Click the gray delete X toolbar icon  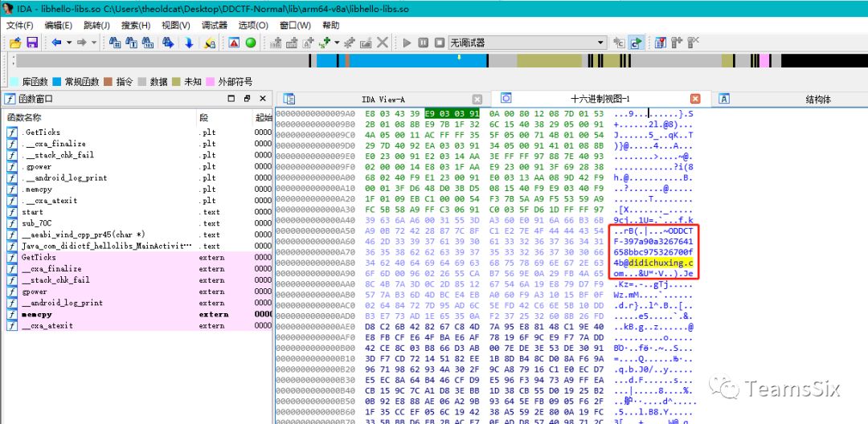(x=382, y=43)
